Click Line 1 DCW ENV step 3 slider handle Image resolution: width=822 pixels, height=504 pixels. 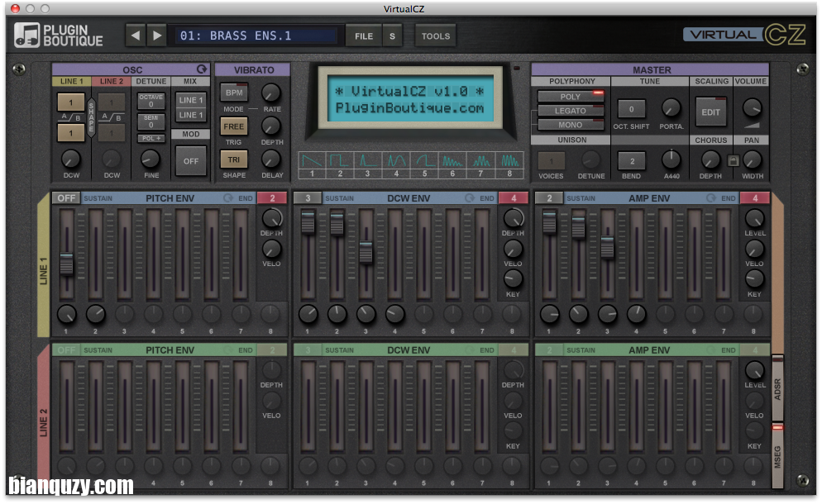pos(366,252)
